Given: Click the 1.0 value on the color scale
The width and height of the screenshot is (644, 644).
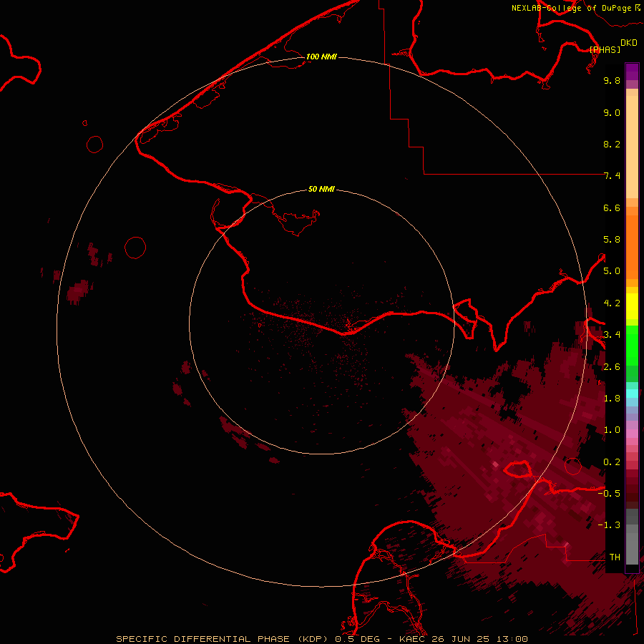Looking at the screenshot, I should (x=612, y=430).
